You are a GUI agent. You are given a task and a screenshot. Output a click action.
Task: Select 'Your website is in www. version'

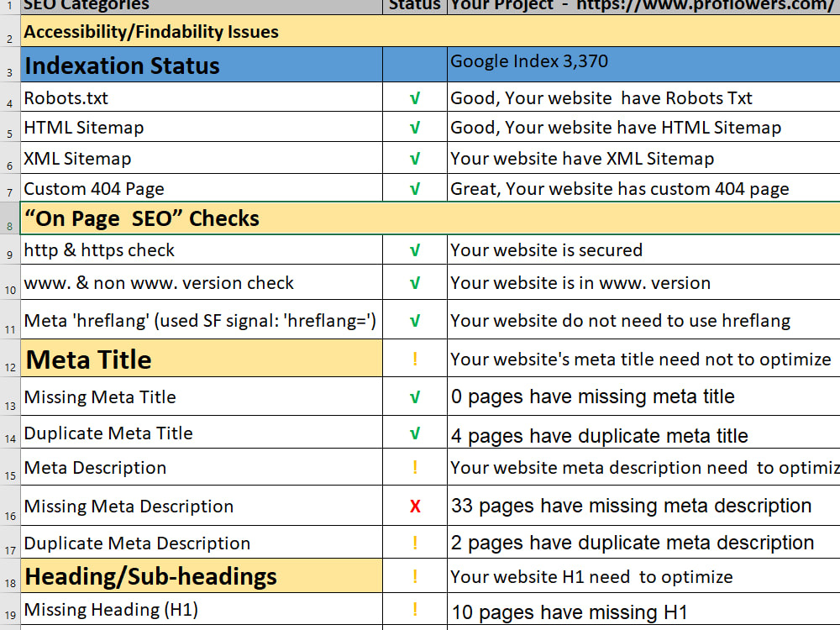coord(643,281)
